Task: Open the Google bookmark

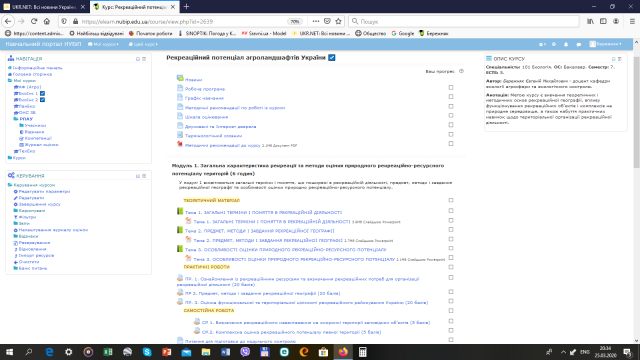Action: click(x=403, y=33)
